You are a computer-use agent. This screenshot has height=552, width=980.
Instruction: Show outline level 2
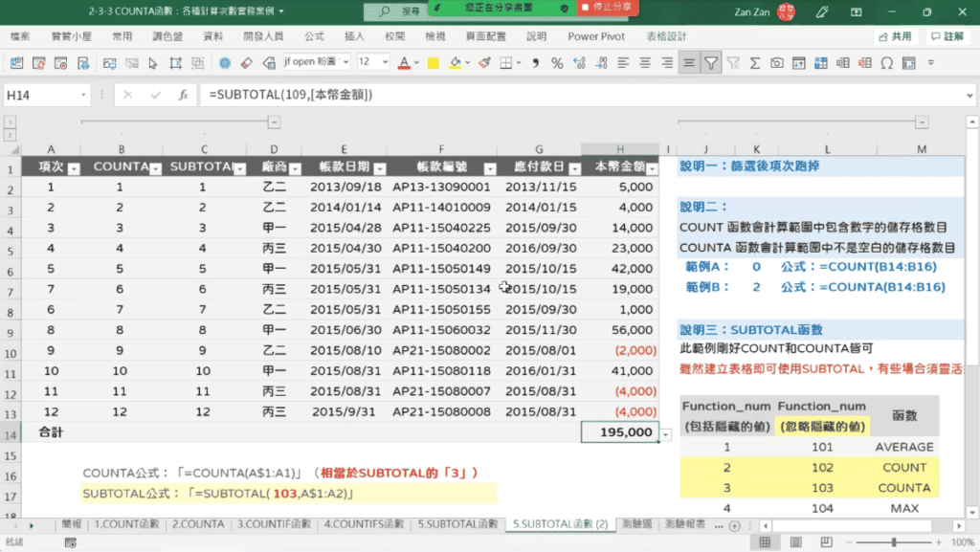coord(10,135)
